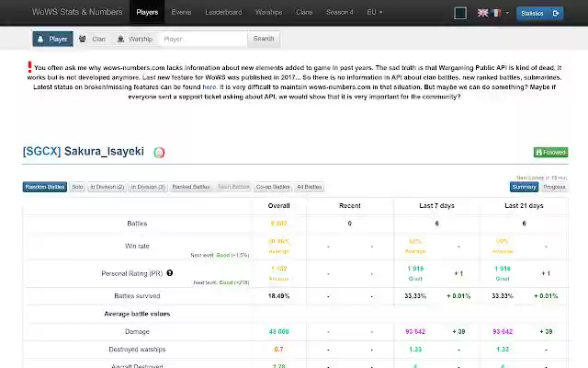Open the Events navigation tab

pos(181,12)
